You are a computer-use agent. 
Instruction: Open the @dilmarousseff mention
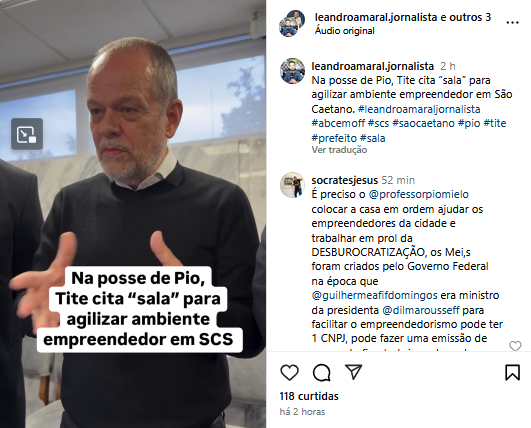(421, 310)
